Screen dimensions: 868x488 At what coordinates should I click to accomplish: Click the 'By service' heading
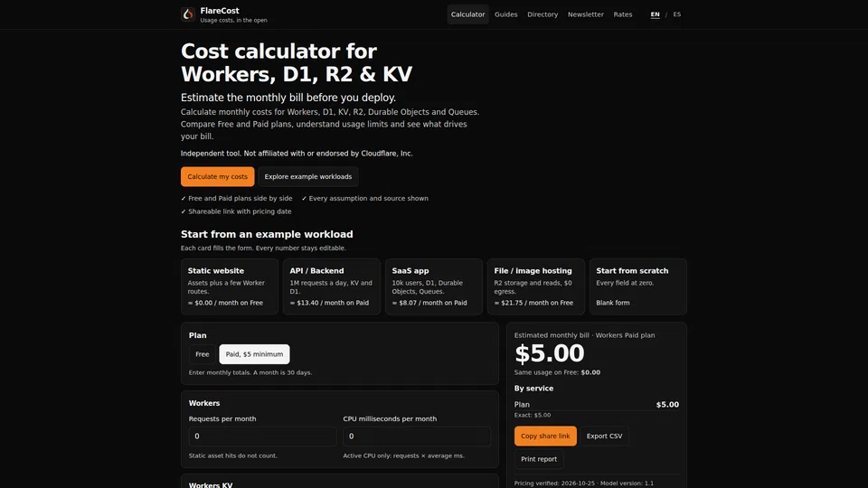533,389
